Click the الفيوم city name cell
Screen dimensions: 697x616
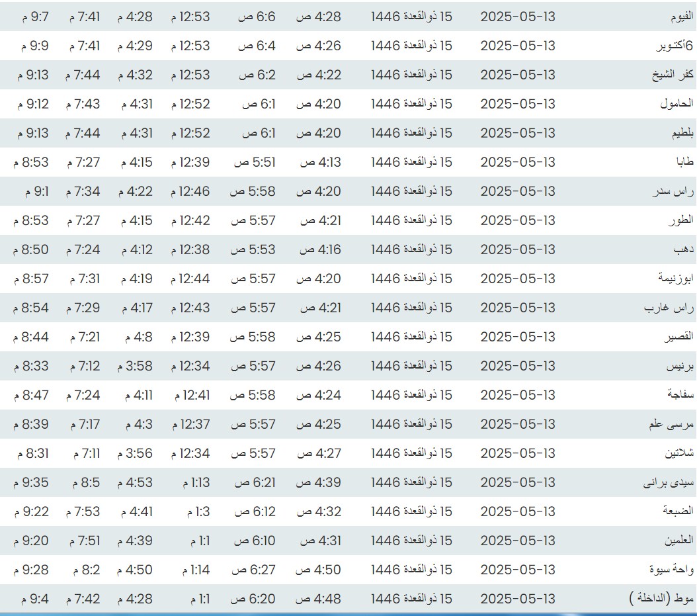coord(678,17)
